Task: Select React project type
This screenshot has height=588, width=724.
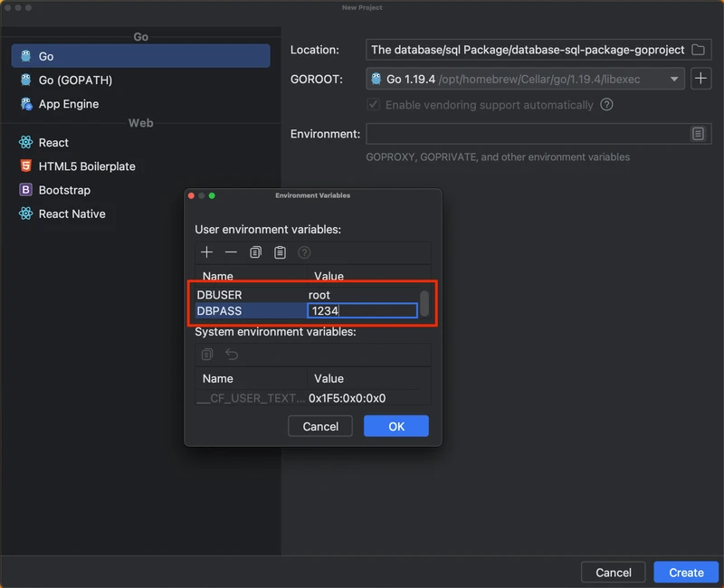Action: coord(53,143)
